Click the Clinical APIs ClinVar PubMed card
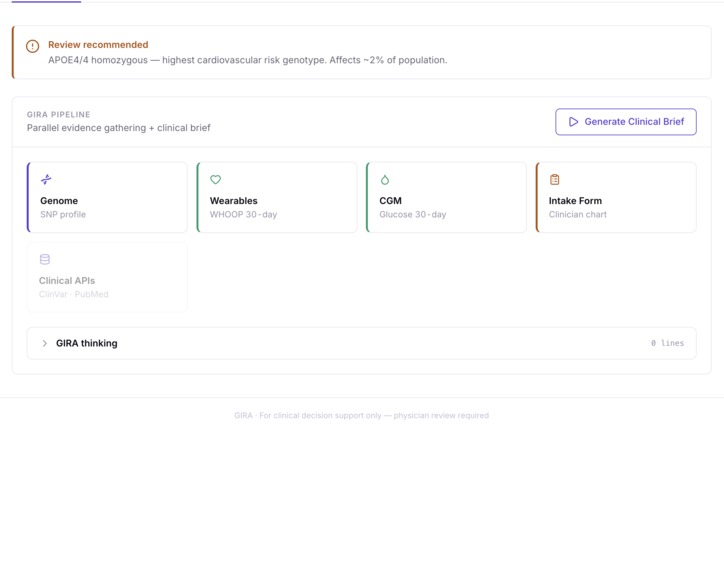Viewport: 724px width, 573px height. [107, 277]
